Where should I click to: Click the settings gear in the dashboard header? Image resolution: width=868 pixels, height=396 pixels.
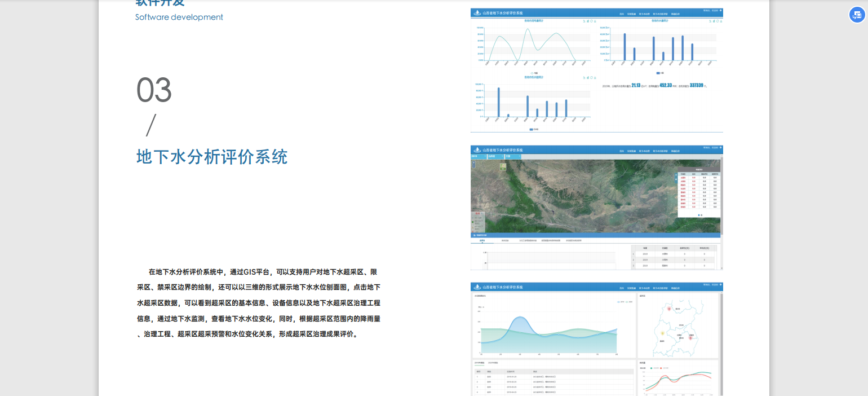(x=721, y=10)
